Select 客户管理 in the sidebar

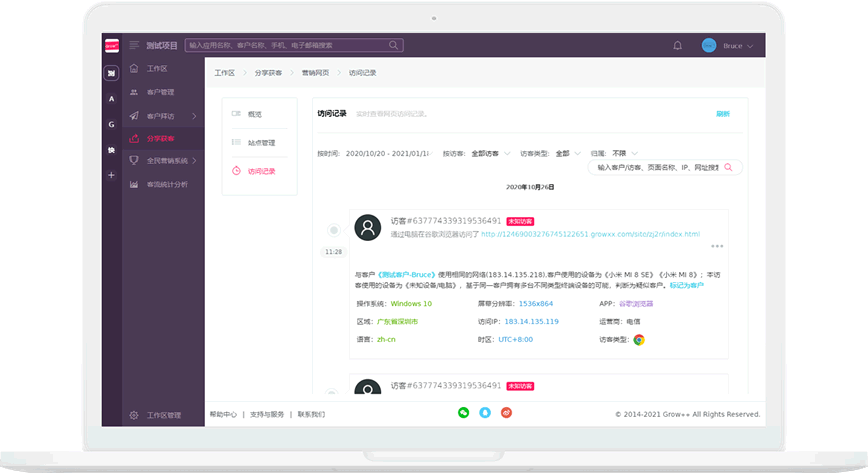[x=160, y=93]
